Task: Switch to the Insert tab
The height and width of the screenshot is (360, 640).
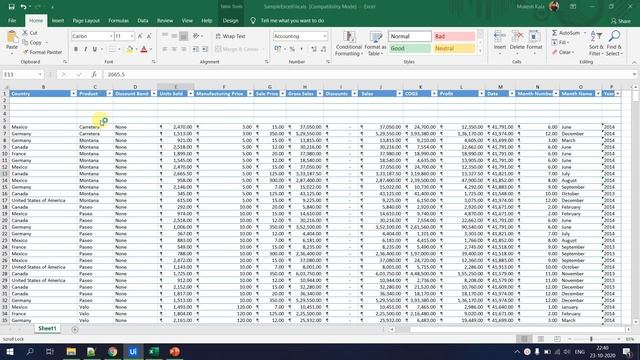Action: coord(58,20)
